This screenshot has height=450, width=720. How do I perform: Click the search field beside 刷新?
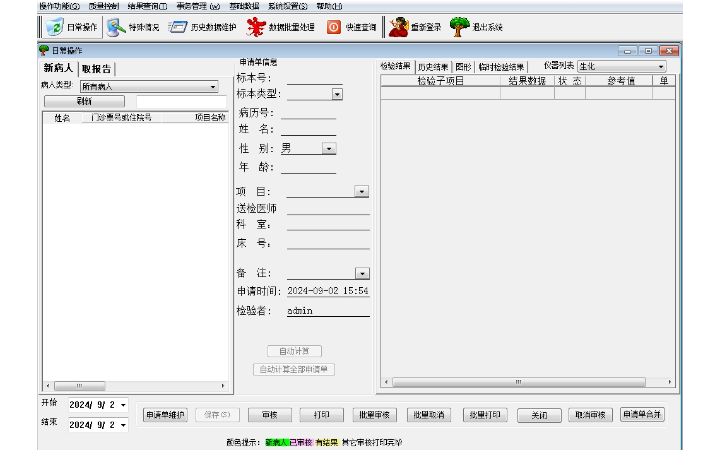point(181,101)
